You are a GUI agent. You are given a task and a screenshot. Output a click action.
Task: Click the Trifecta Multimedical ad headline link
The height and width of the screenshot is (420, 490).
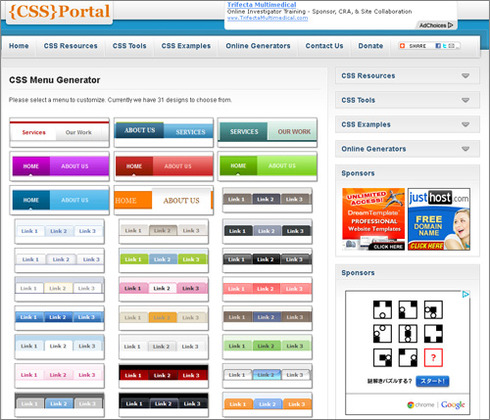click(262, 5)
